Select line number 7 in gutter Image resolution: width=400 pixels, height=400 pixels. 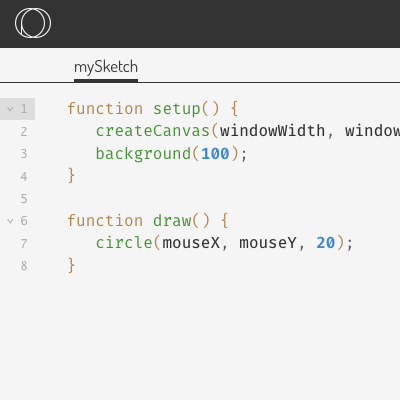point(24,243)
